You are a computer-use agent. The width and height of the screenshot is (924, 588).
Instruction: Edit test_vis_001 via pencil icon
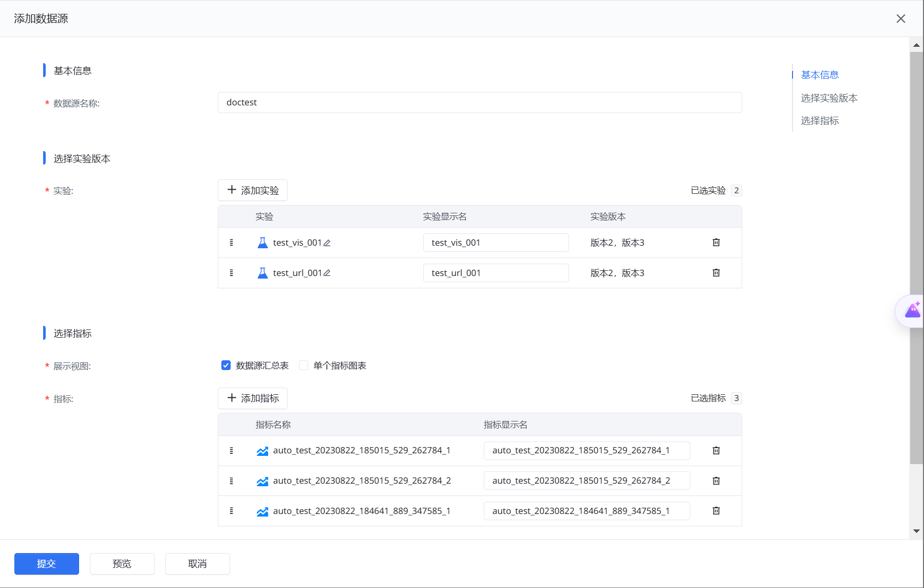pyautogui.click(x=327, y=243)
